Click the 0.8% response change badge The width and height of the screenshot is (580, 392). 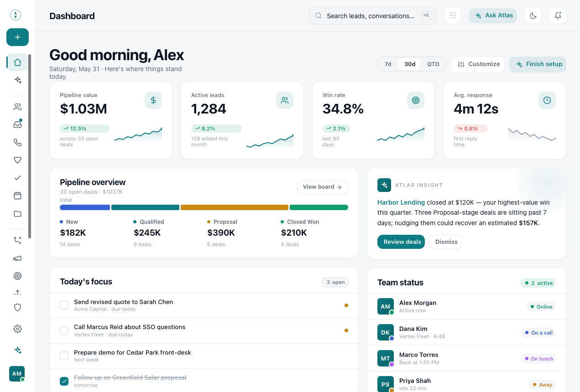tap(470, 129)
